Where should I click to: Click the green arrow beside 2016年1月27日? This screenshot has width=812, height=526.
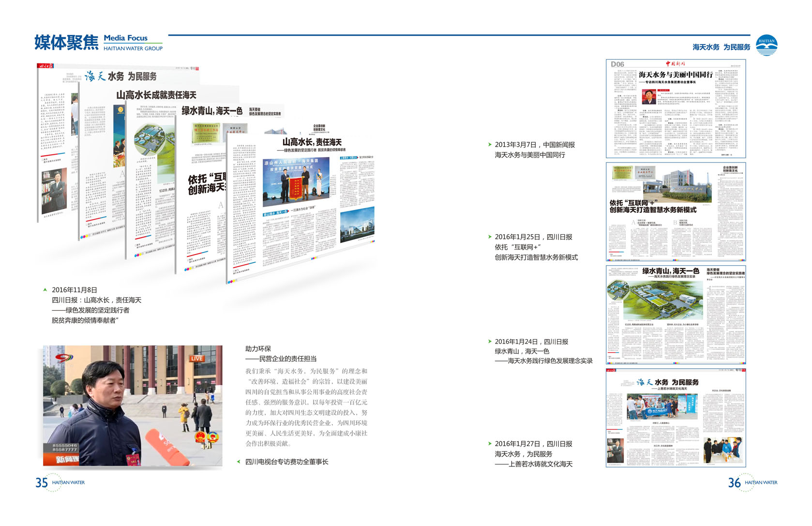click(490, 444)
